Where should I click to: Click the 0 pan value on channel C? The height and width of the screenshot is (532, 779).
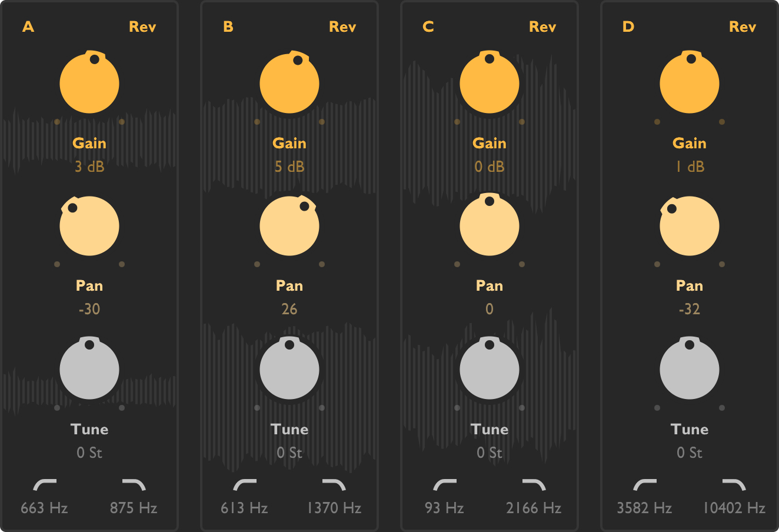490,310
